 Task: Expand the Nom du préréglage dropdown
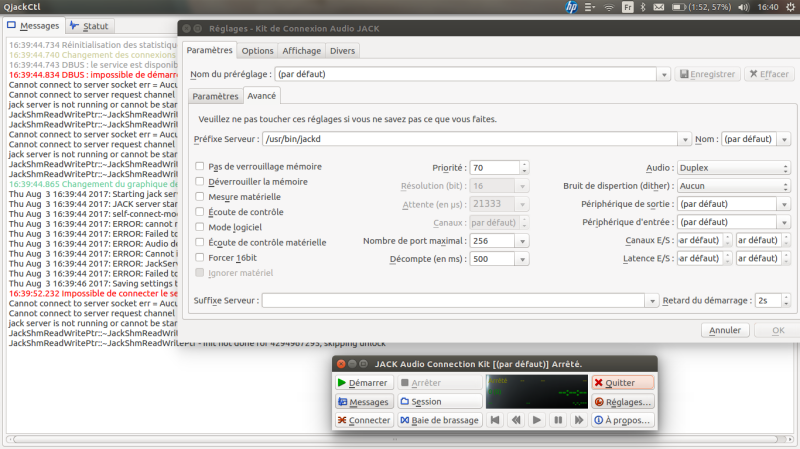664,74
